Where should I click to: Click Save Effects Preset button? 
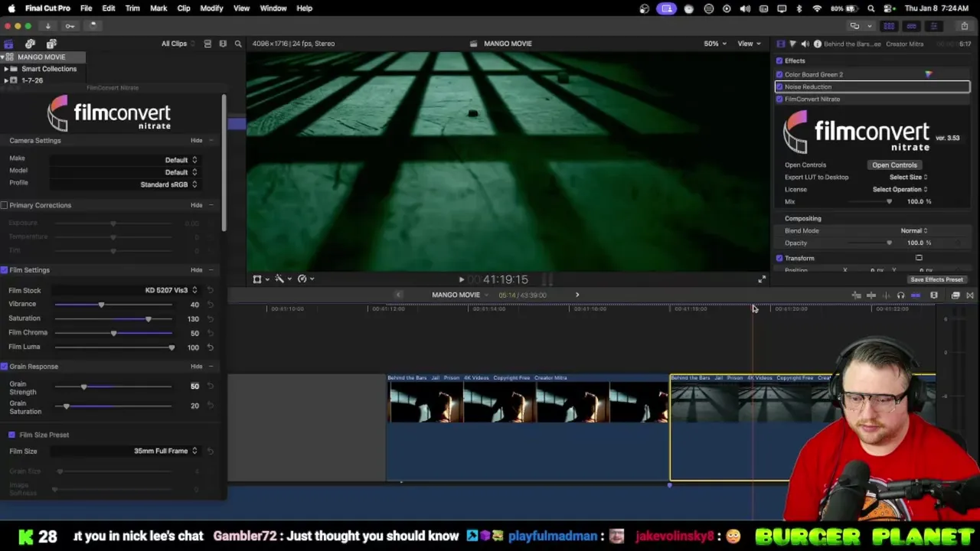936,280
